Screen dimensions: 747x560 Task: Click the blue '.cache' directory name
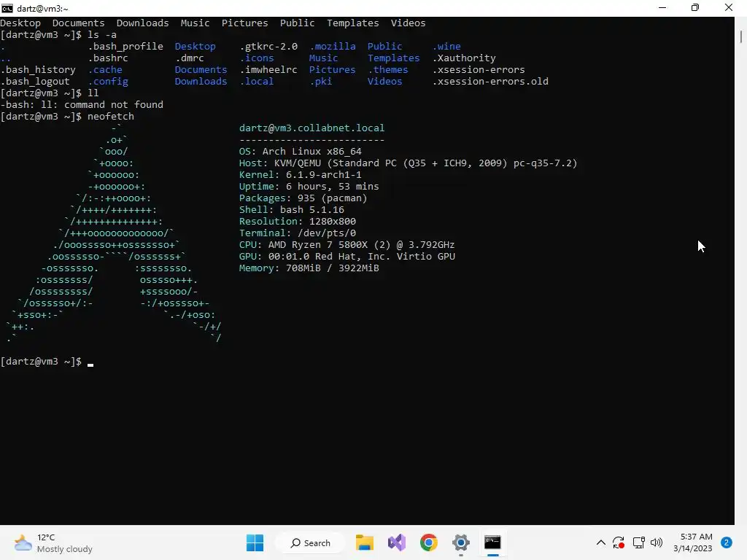pyautogui.click(x=105, y=69)
